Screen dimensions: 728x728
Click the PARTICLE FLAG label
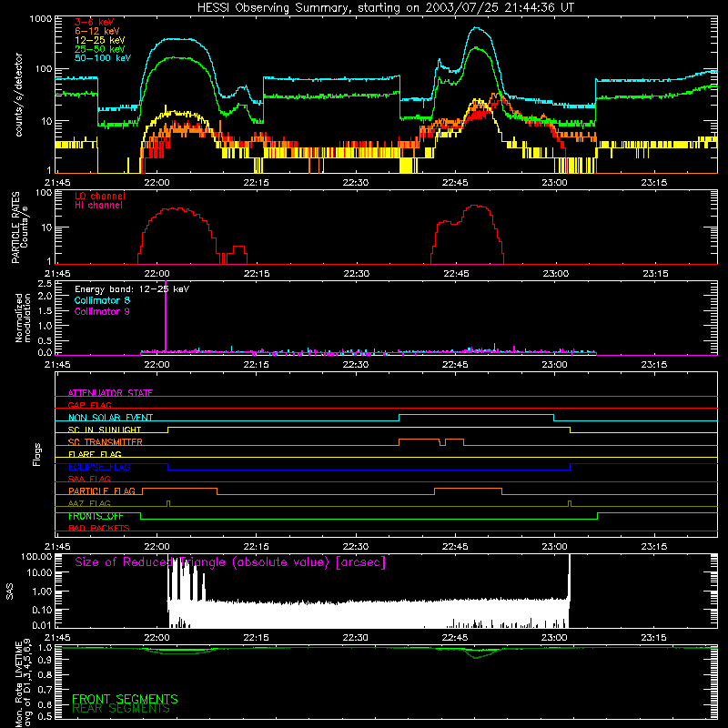tap(102, 491)
